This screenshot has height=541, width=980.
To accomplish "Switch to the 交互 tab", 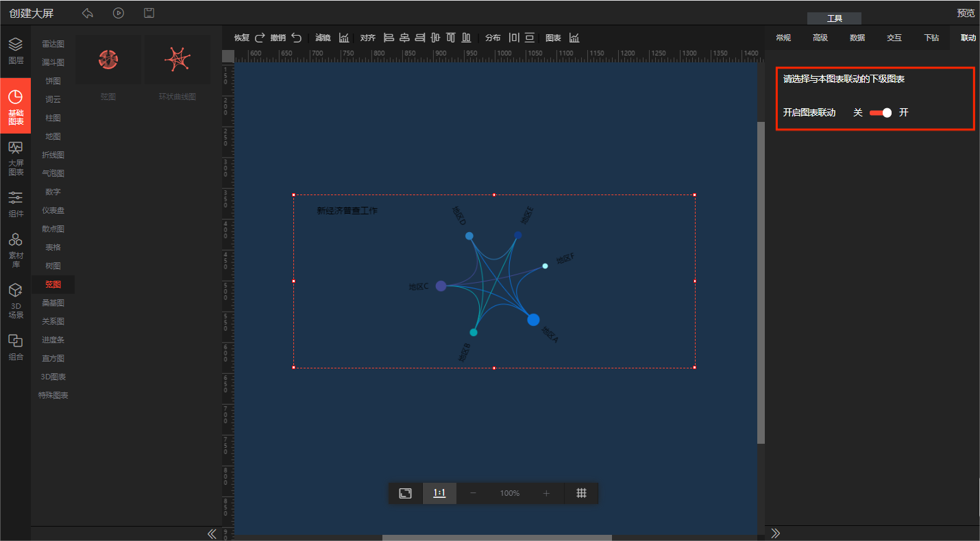I will pos(894,38).
